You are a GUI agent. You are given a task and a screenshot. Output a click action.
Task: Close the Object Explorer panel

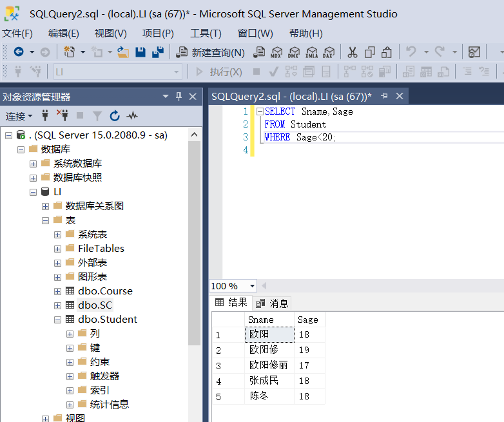[x=193, y=97]
